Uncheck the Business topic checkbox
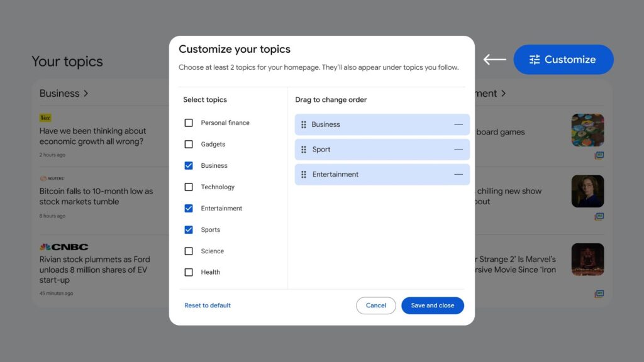 189,165
